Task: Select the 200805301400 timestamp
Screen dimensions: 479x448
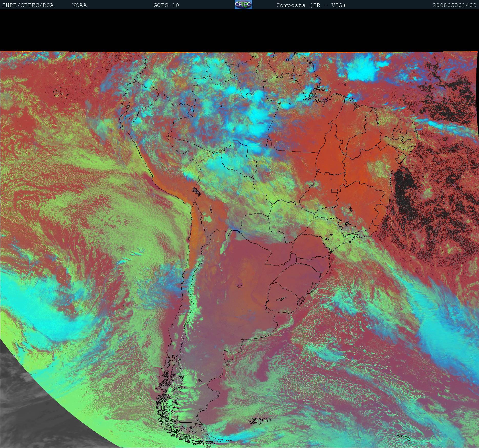Action: 454,5
